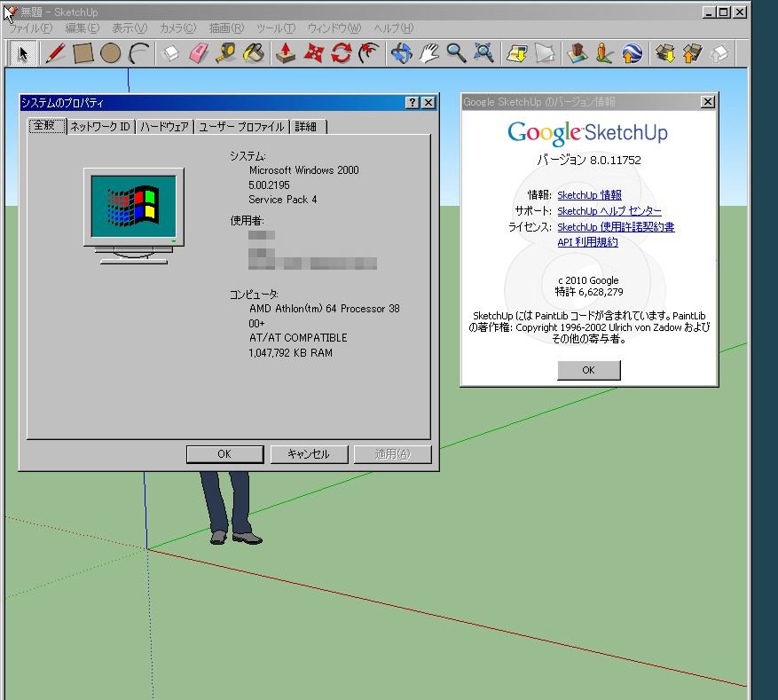Image resolution: width=778 pixels, height=700 pixels.
Task: Confirm System Properties with its OK button
Action: 224,454
